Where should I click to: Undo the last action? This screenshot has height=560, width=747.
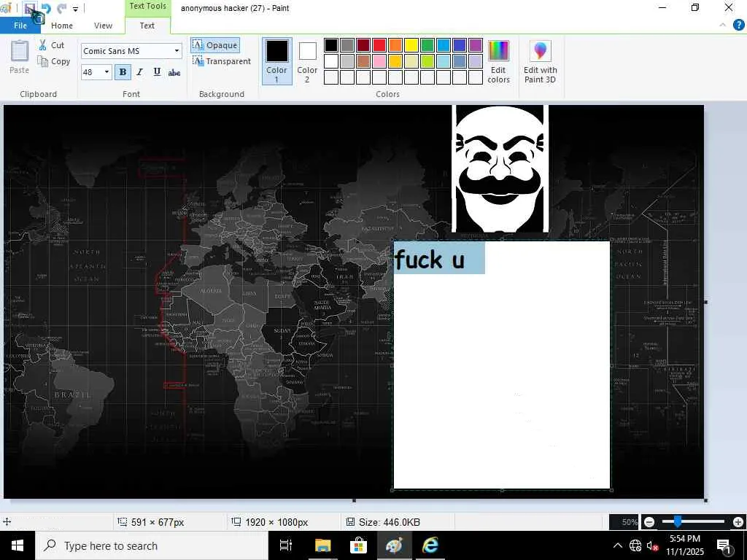pos(46,9)
